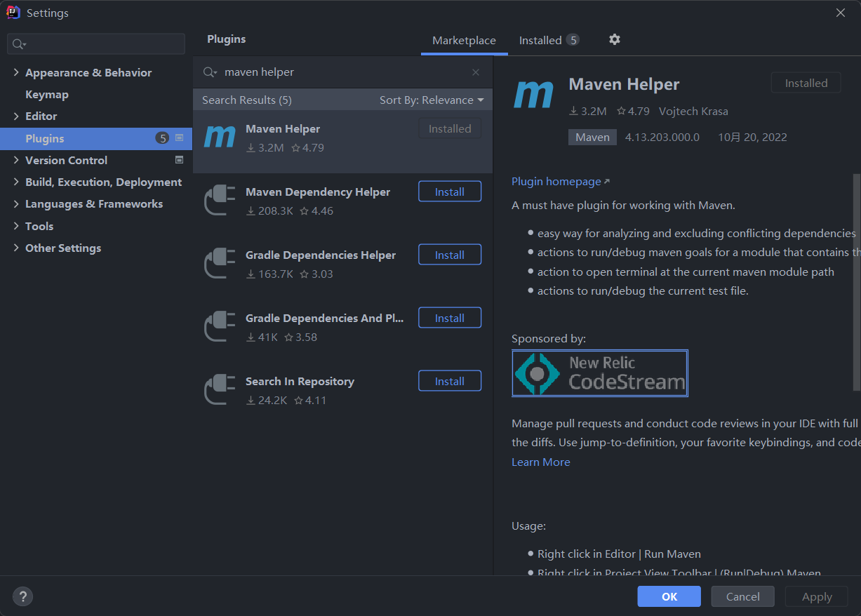
Task: Click the New Relic CodeStream sponsor banner
Action: 600,373
